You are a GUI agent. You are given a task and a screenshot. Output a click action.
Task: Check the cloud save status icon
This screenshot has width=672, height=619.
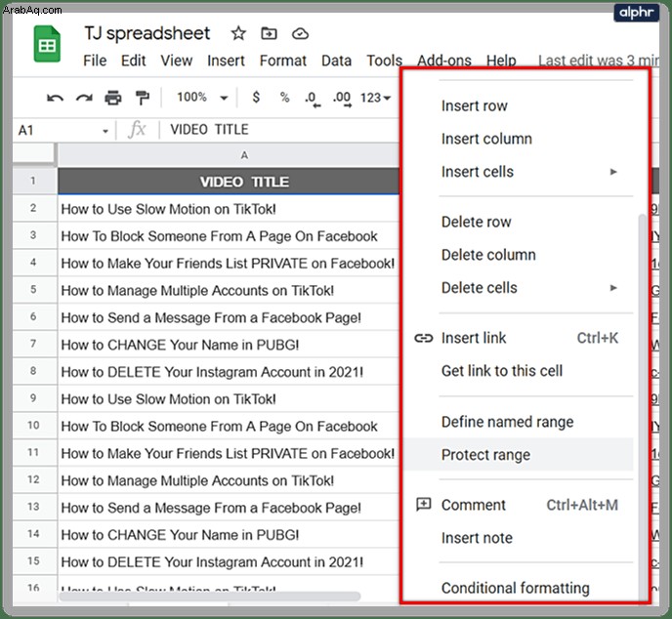[300, 34]
